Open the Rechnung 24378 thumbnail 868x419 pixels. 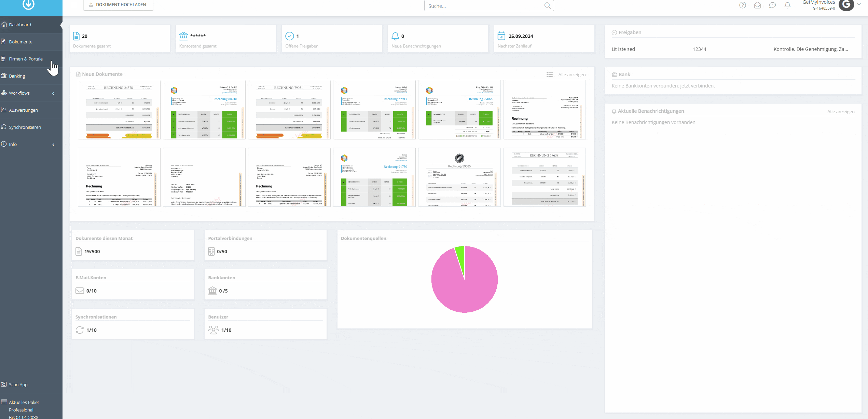tap(119, 110)
